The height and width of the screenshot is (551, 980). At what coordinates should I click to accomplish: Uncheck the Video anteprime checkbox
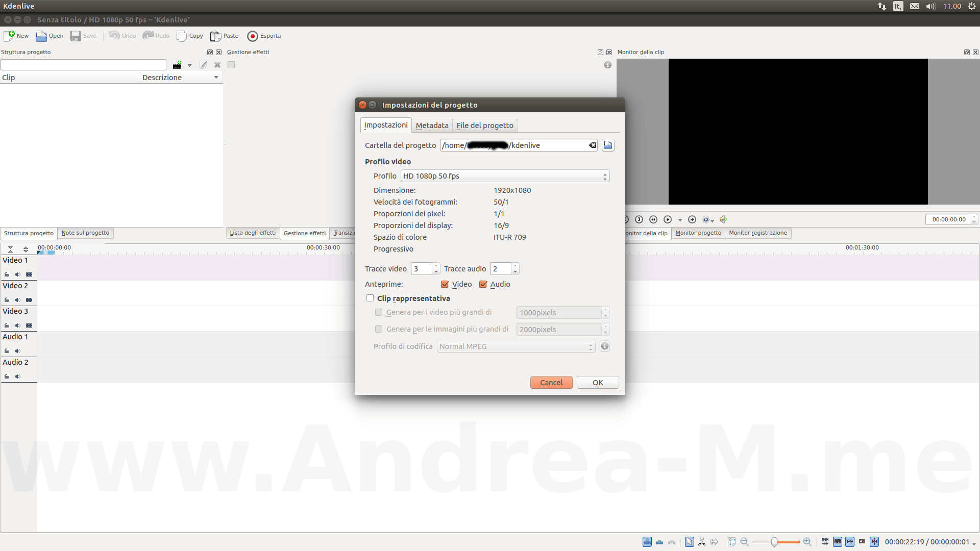445,284
